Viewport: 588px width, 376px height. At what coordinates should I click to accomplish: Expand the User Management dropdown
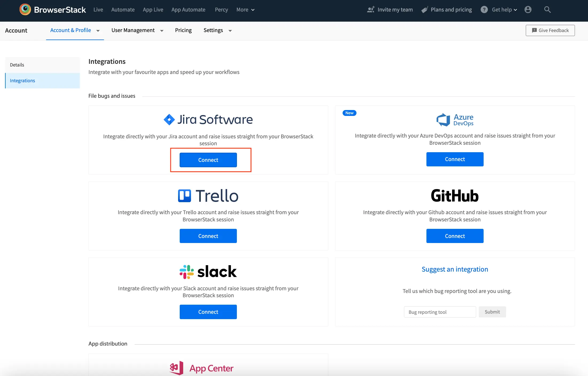pos(137,30)
